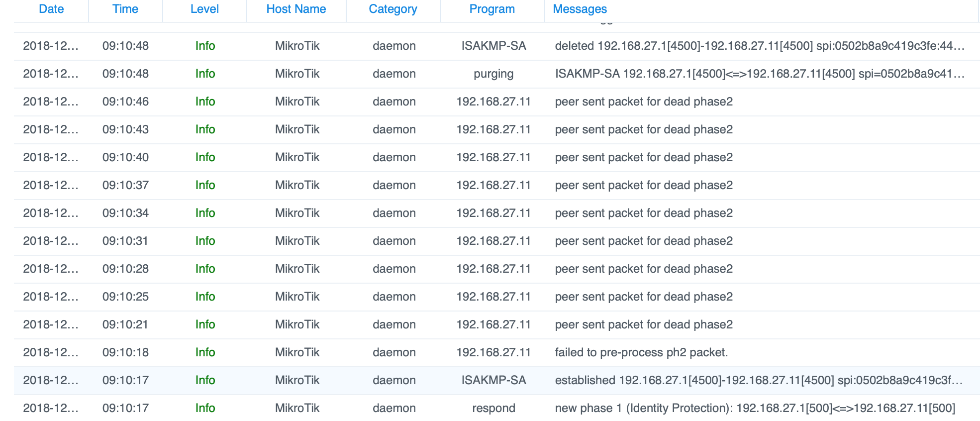980x421 pixels.
Task: Select the 'established 192.168.27.1[4500]' message
Action: point(759,380)
